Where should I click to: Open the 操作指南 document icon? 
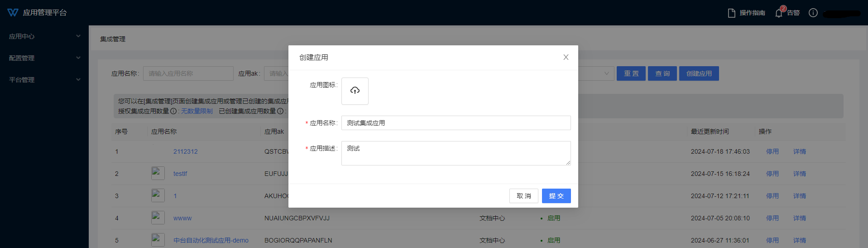pyautogui.click(x=731, y=13)
